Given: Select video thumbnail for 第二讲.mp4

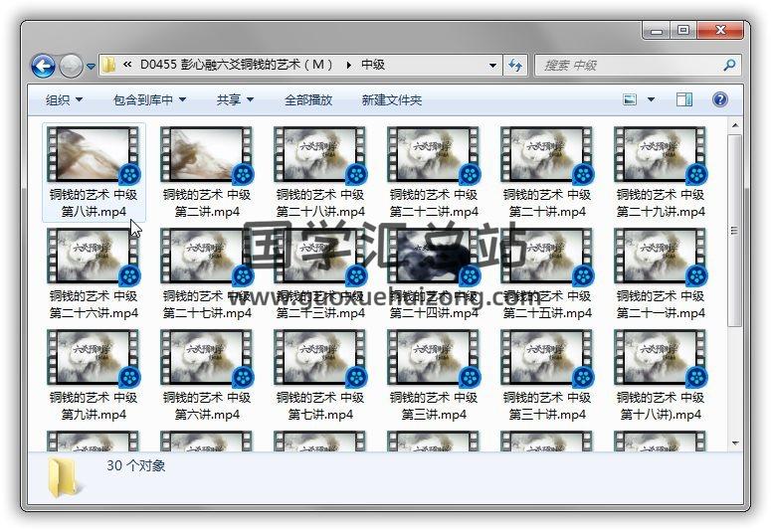Looking at the screenshot, I should (x=207, y=154).
